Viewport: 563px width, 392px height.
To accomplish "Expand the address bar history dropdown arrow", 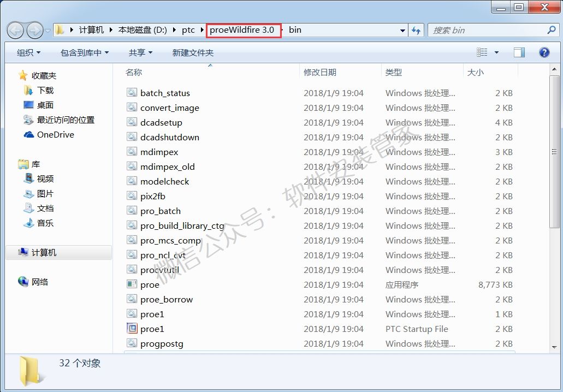I will [402, 31].
